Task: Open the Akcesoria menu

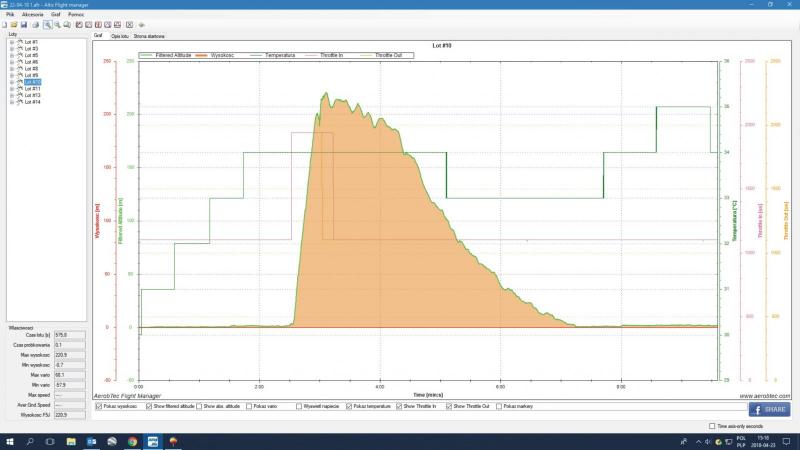Action: coord(32,15)
